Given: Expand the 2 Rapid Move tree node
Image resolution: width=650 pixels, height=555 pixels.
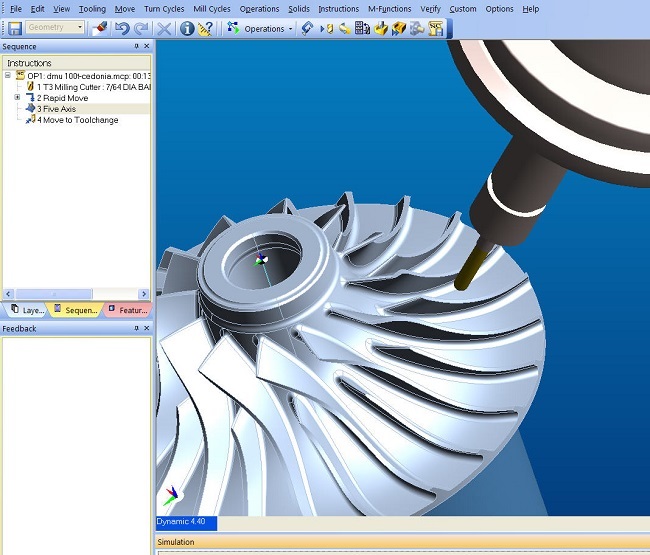Looking at the screenshot, I should (18, 98).
